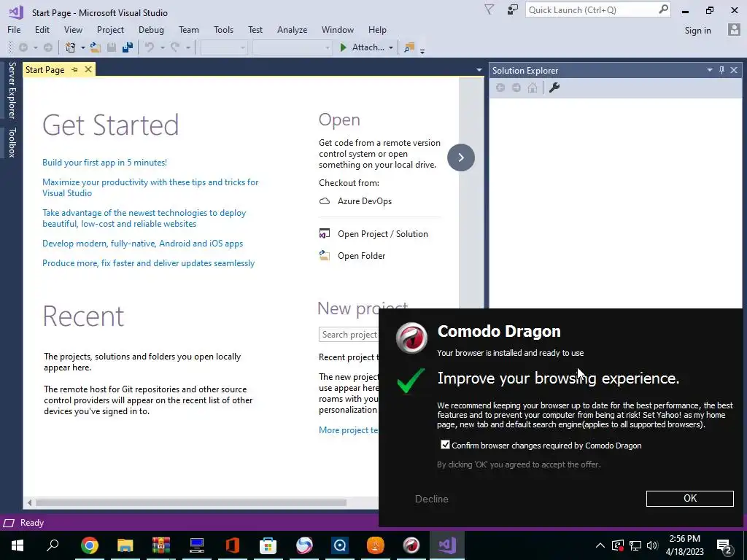Image resolution: width=747 pixels, height=560 pixels.
Task: Click Solution Explorer Forward arrow icon
Action: 516,87
